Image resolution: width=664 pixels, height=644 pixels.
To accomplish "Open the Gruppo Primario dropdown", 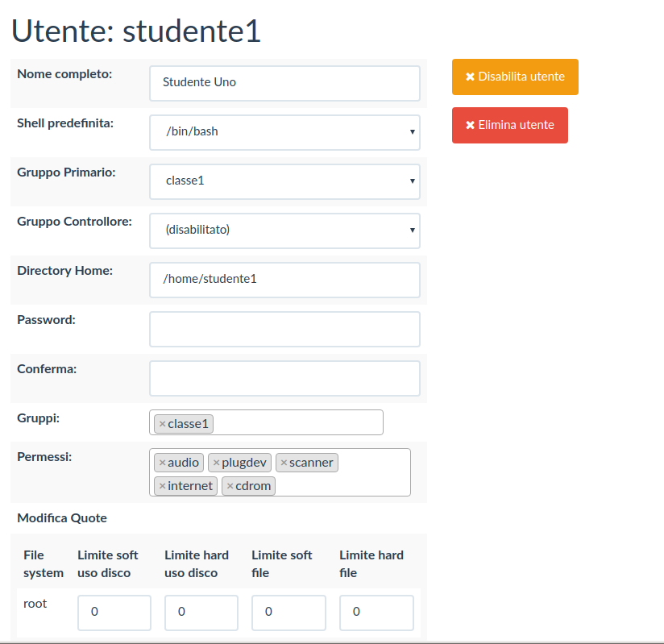I will click(x=284, y=181).
